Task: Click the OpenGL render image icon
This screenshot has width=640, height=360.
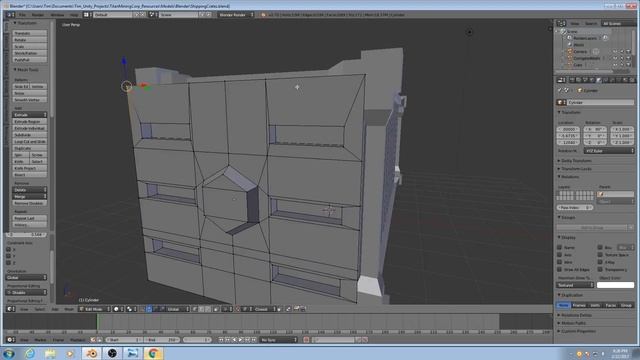Action: (x=296, y=309)
